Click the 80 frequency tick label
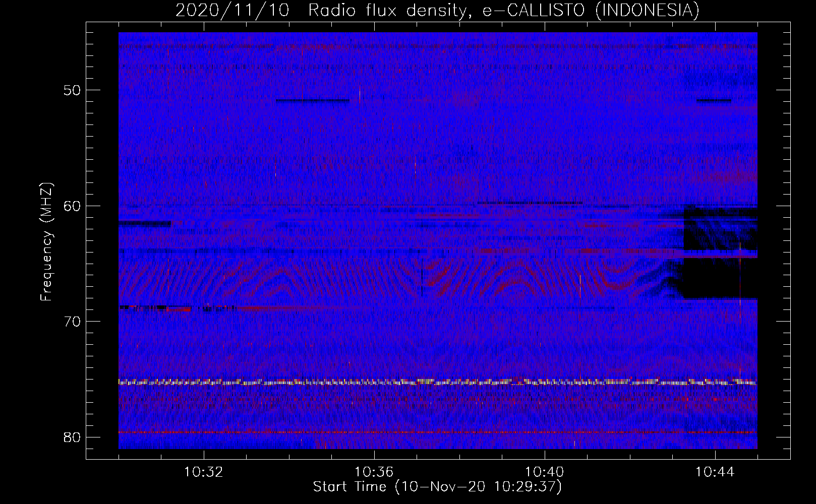The width and height of the screenshot is (816, 504). tap(73, 437)
